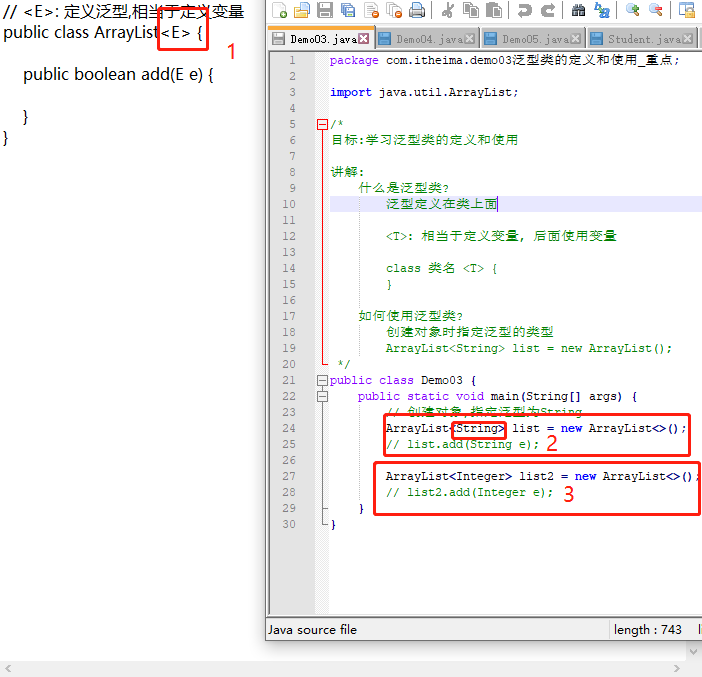This screenshot has width=702, height=677.
Task: Undo the last edit via toolbar arrow
Action: [524, 10]
